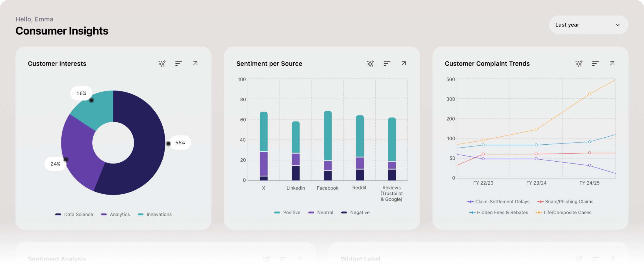The height and width of the screenshot is (264, 644).
Task: Select the LinkedIn sentiment bar
Action: tap(296, 151)
